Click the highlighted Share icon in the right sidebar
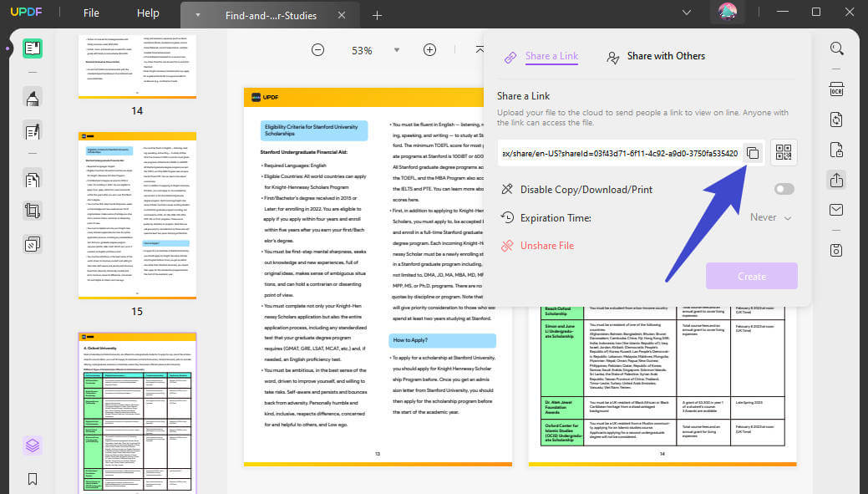This screenshot has width=868, height=494. [836, 180]
